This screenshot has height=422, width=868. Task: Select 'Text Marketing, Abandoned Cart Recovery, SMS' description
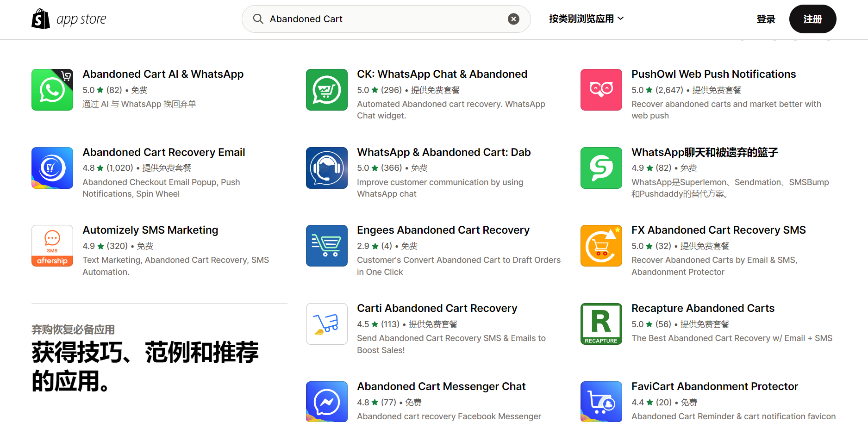coord(176,266)
